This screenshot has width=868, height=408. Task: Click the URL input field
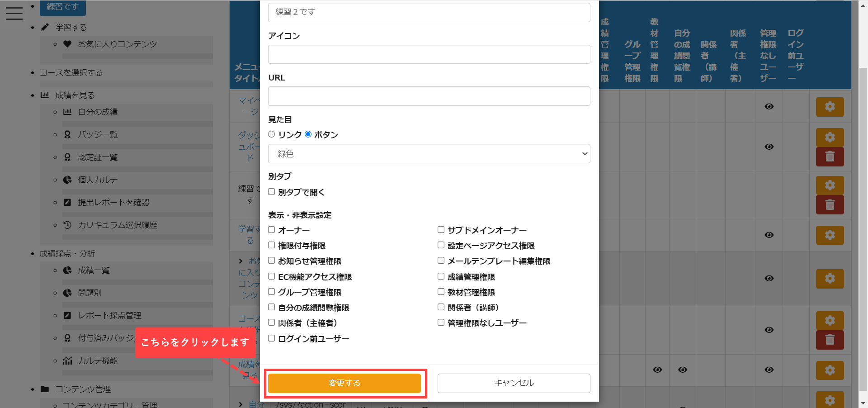(429, 96)
